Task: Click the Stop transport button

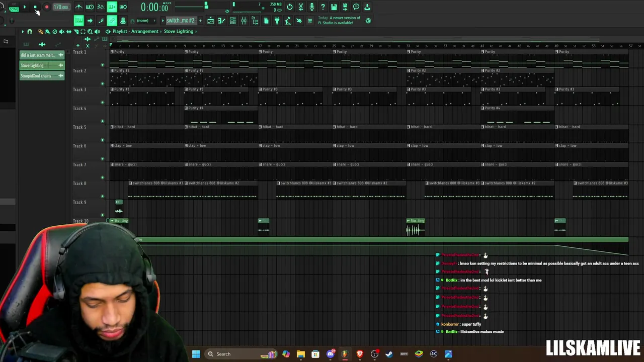Action: tap(35, 7)
